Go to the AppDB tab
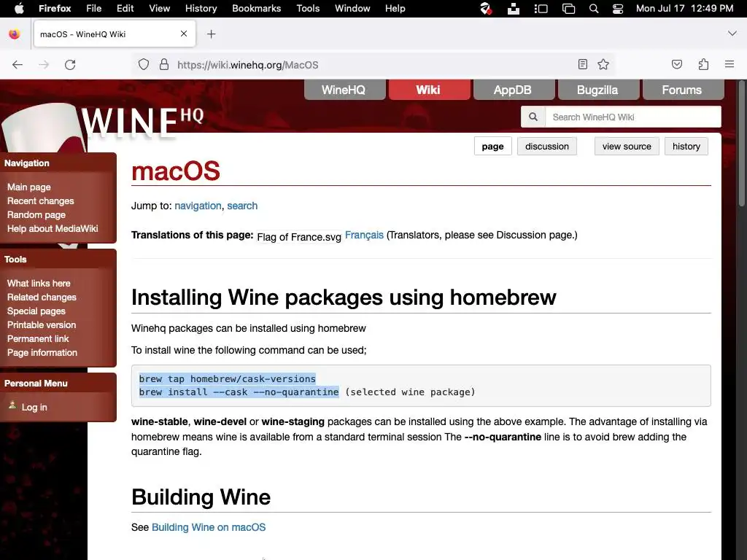Image resolution: width=747 pixels, height=560 pixels. 514,90
